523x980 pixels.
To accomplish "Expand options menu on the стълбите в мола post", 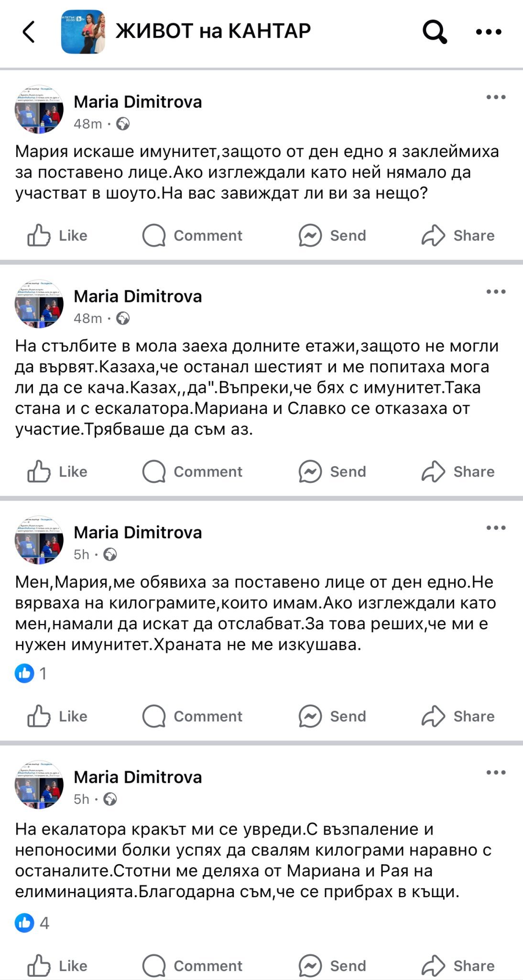I will [496, 291].
